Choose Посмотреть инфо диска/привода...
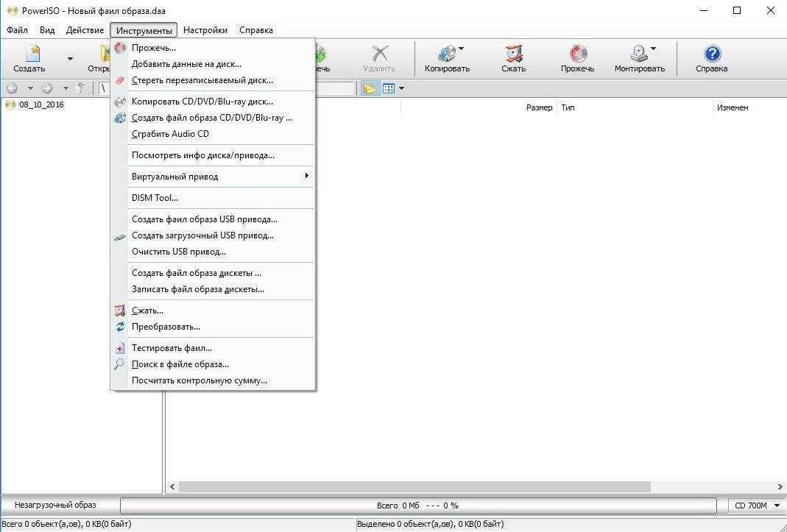Screen dimensions: 787x532 pos(213,155)
